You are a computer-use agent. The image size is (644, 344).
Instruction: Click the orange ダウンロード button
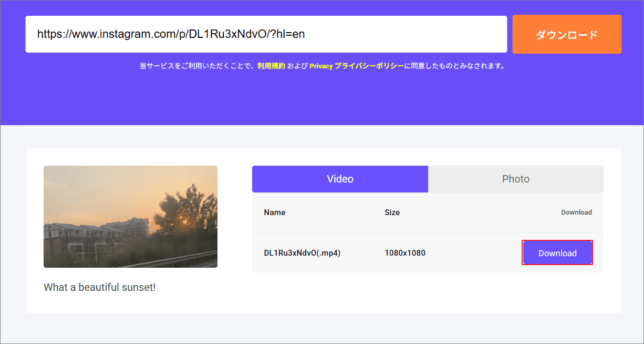coord(567,34)
